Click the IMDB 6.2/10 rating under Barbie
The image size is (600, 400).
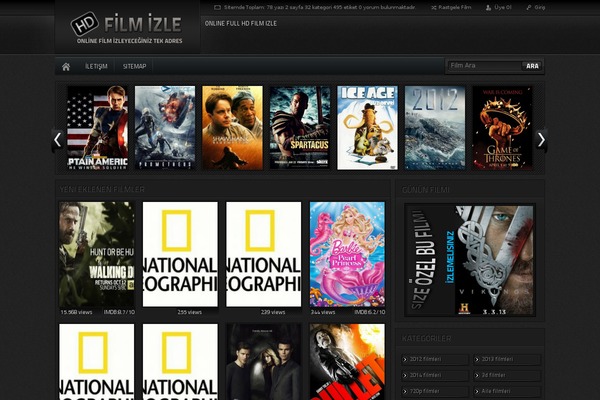pos(370,312)
